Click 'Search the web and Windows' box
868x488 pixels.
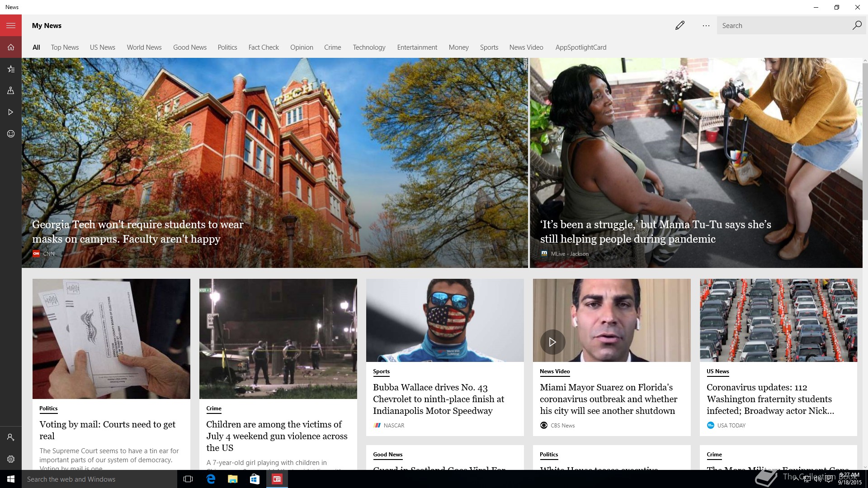point(99,479)
